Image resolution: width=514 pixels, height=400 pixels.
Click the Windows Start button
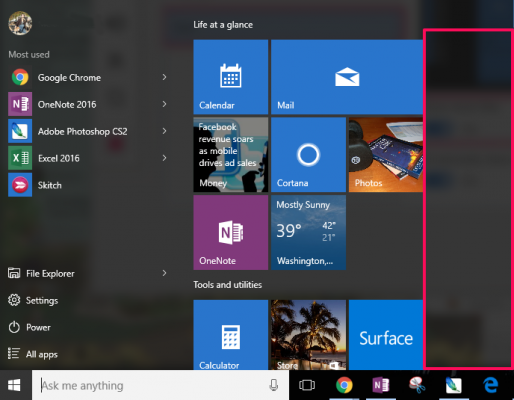click(x=14, y=385)
